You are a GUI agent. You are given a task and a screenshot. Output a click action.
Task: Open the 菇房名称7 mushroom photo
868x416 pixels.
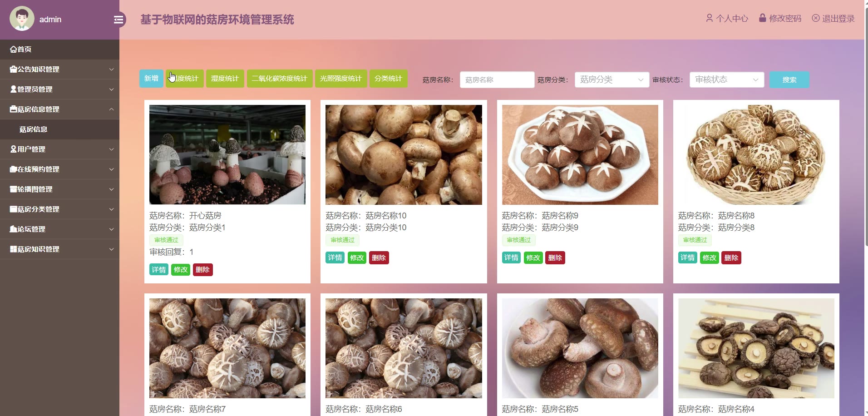coord(227,348)
